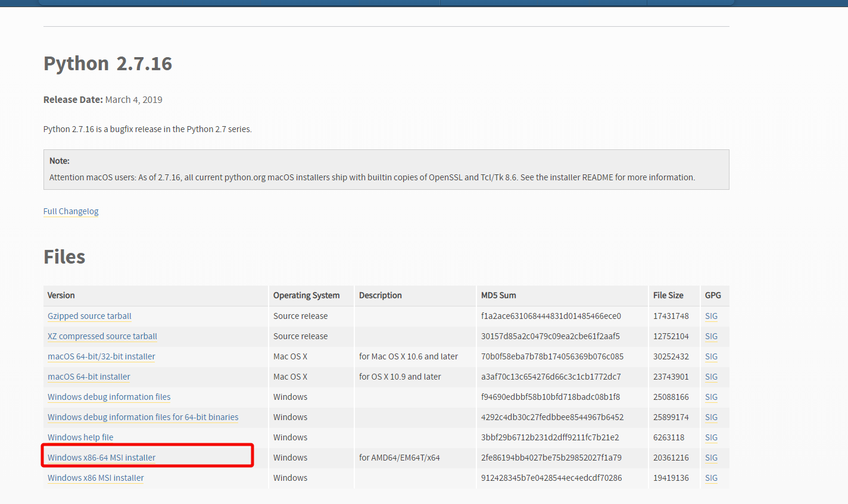848x504 pixels.
Task: Open the SIG file for the Windows help file
Action: [x=711, y=437]
